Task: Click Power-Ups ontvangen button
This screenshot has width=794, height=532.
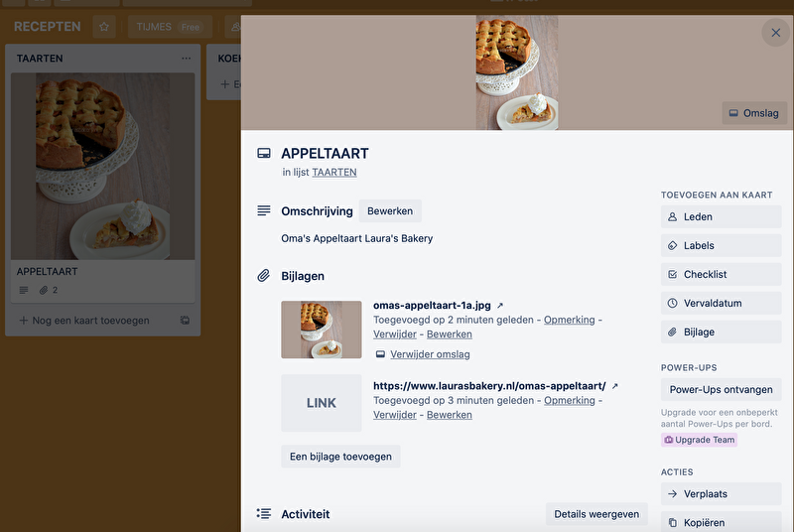Action: click(721, 390)
